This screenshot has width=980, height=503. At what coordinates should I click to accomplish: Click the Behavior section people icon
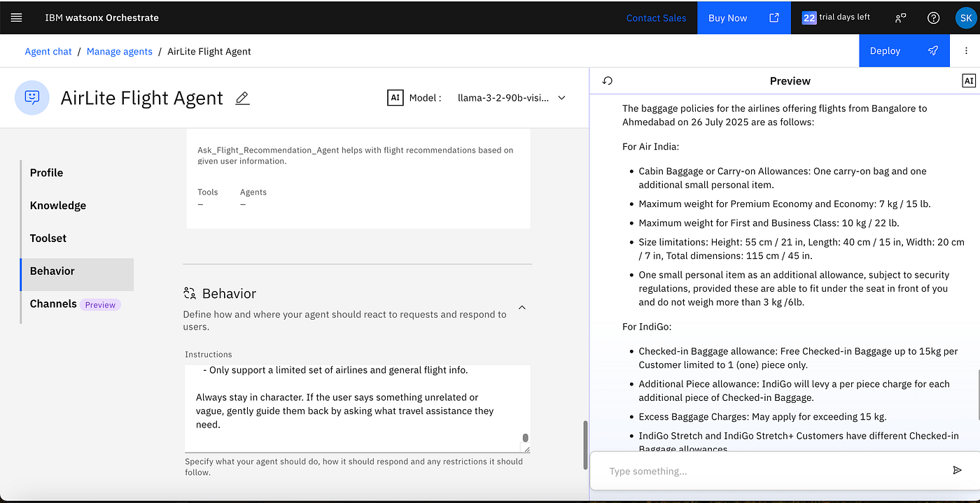pyautogui.click(x=190, y=293)
